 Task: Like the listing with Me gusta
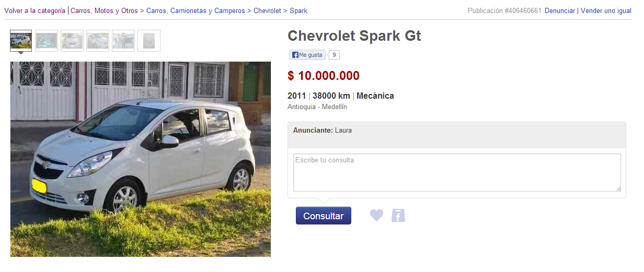307,55
